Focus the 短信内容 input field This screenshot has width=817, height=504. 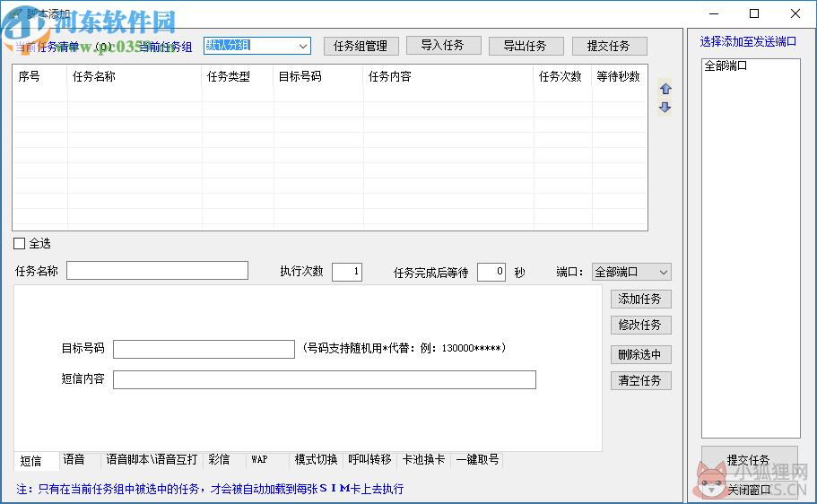[325, 379]
